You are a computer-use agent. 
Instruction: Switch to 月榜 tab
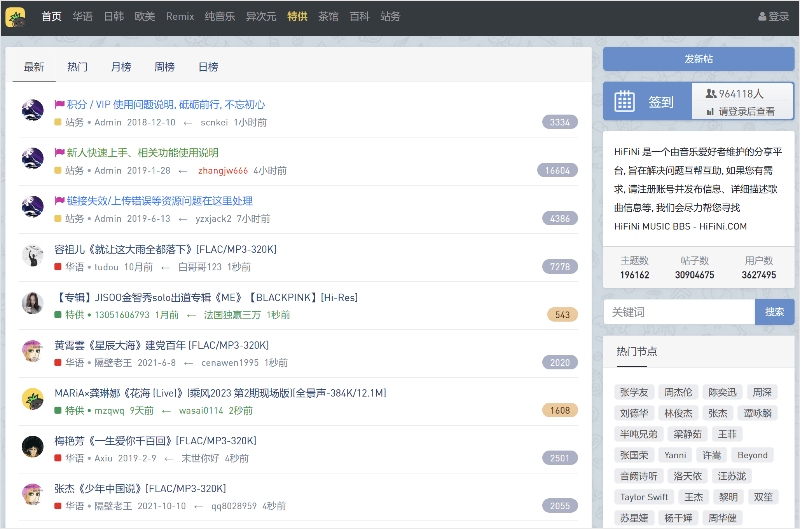click(121, 67)
